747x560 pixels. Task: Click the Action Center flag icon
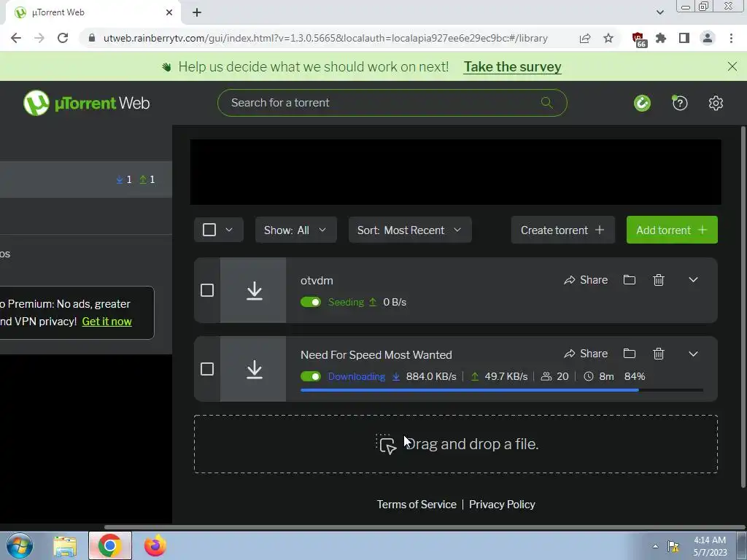pos(673,546)
